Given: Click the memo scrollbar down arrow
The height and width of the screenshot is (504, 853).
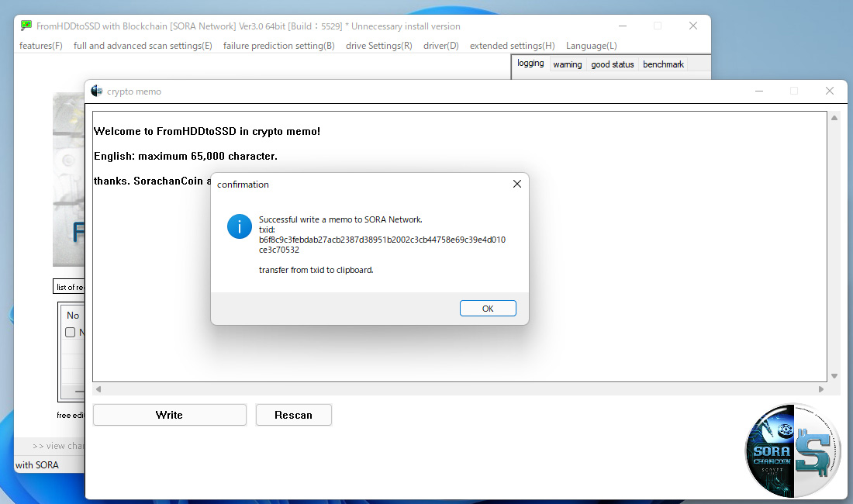Looking at the screenshot, I should click(834, 376).
